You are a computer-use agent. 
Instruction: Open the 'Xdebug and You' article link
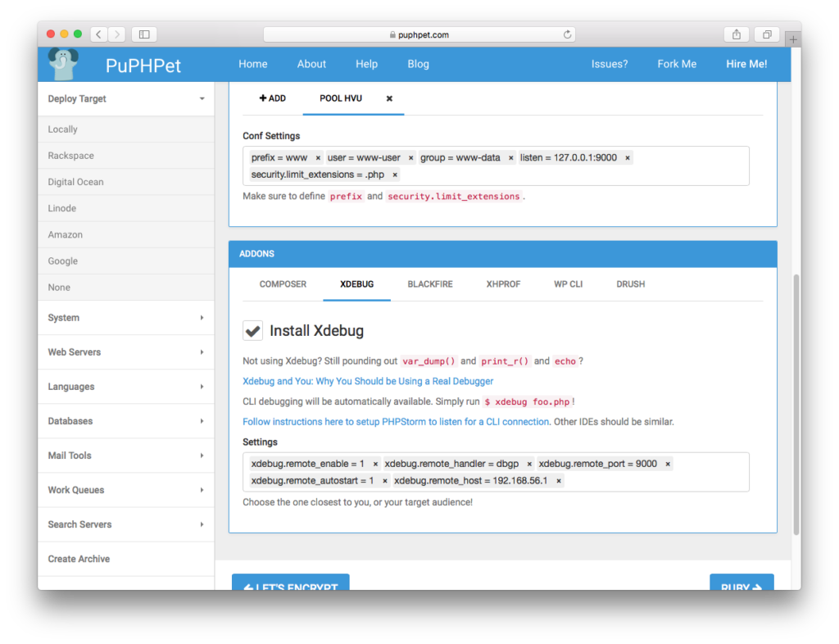click(x=368, y=381)
